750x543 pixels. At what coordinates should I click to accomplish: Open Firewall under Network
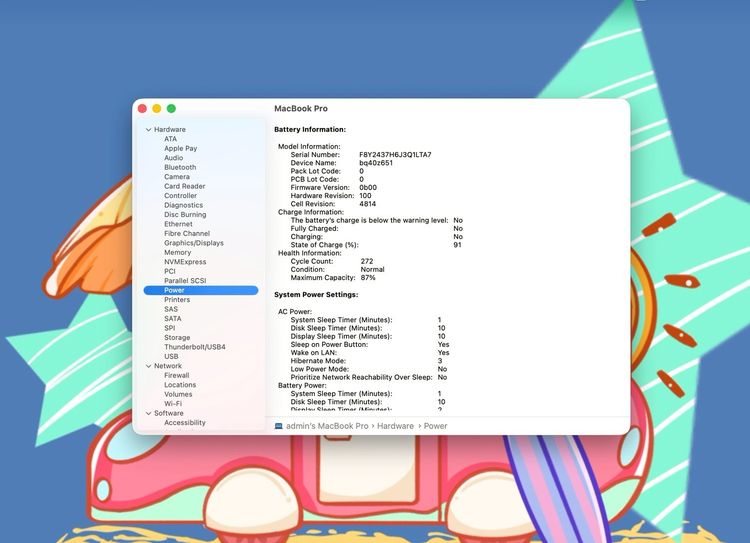tap(176, 376)
